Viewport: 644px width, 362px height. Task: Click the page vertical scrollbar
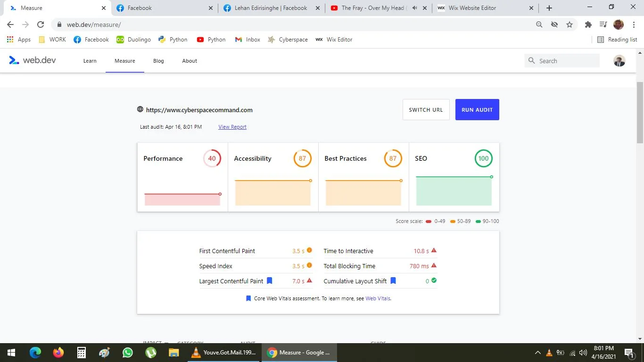pyautogui.click(x=640, y=112)
